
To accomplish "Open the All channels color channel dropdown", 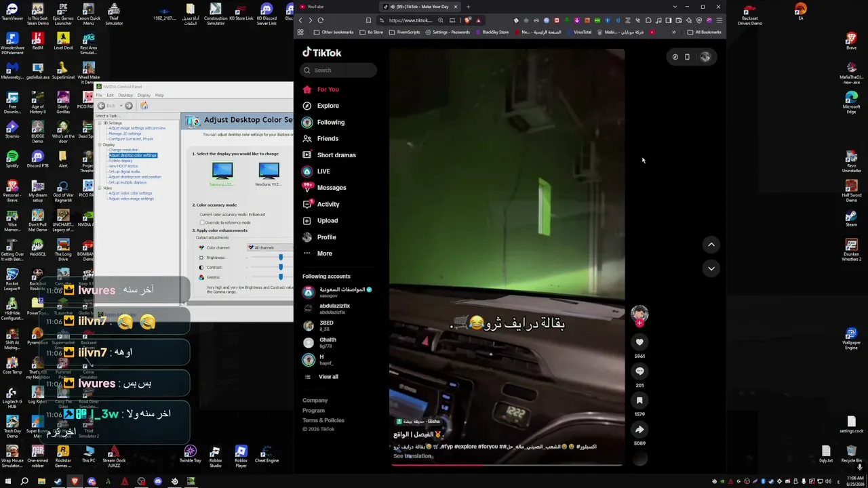I will [x=271, y=247].
